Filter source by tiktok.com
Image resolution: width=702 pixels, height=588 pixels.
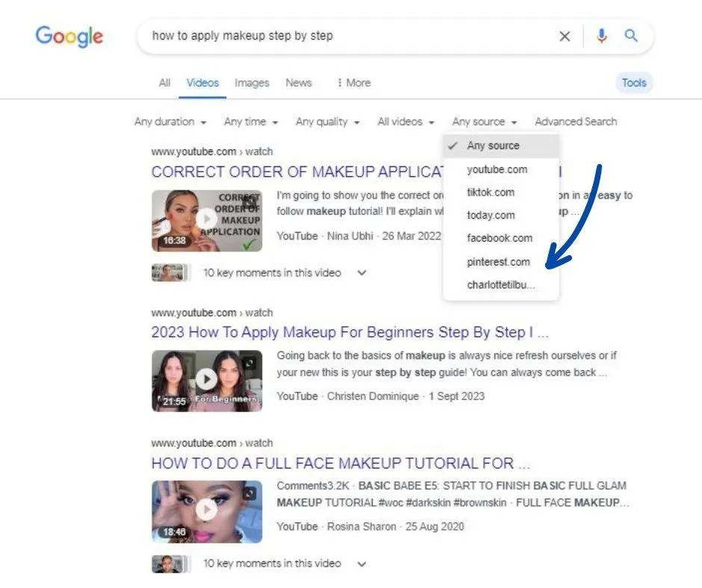(x=501, y=193)
